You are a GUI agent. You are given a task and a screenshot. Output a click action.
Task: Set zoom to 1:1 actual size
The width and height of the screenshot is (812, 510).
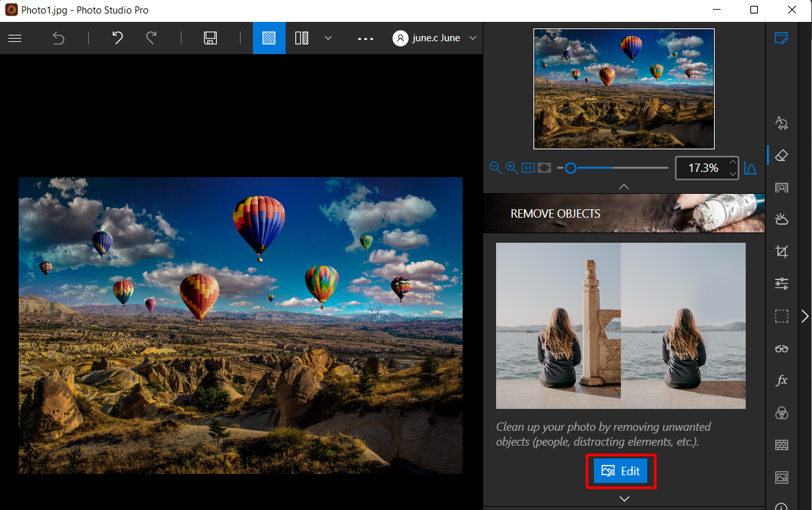coord(528,168)
